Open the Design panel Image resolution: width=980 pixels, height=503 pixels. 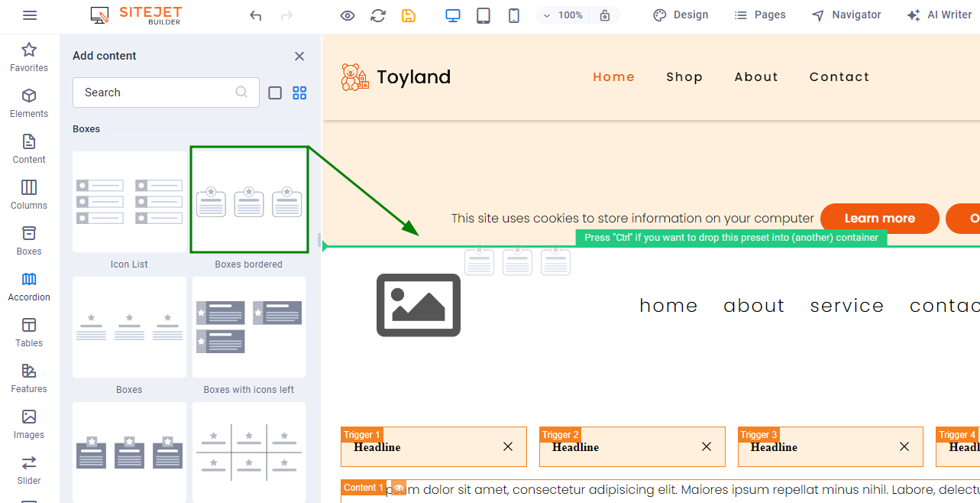(681, 15)
